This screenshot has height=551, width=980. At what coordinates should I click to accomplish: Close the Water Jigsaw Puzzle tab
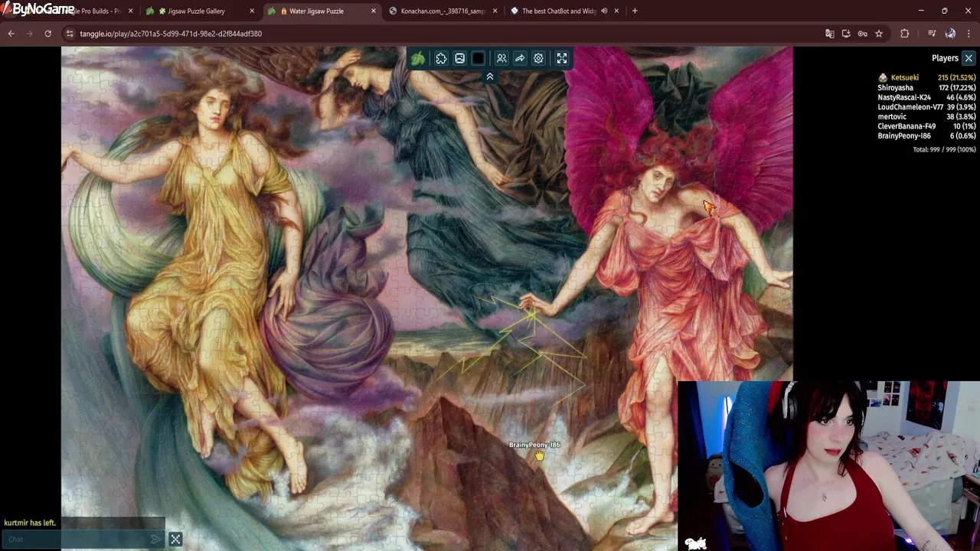click(374, 11)
